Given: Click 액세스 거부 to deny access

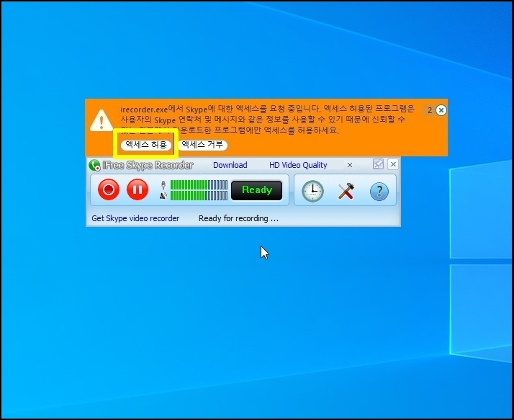Looking at the screenshot, I should pos(202,145).
